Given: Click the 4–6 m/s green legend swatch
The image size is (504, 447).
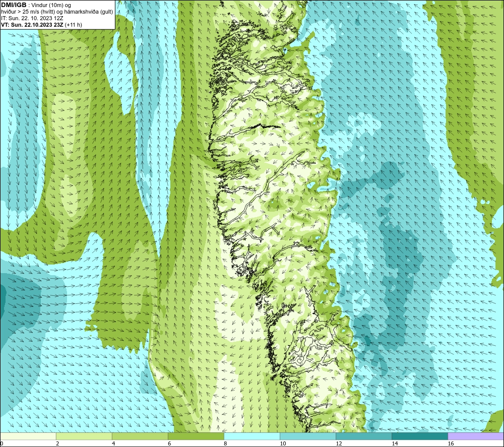Looking at the screenshot, I should [x=140, y=436].
